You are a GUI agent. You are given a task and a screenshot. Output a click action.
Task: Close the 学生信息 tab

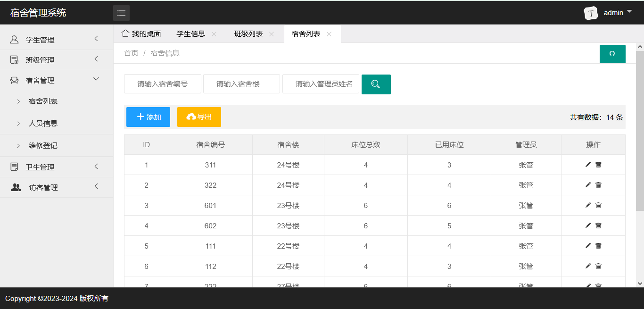click(214, 34)
